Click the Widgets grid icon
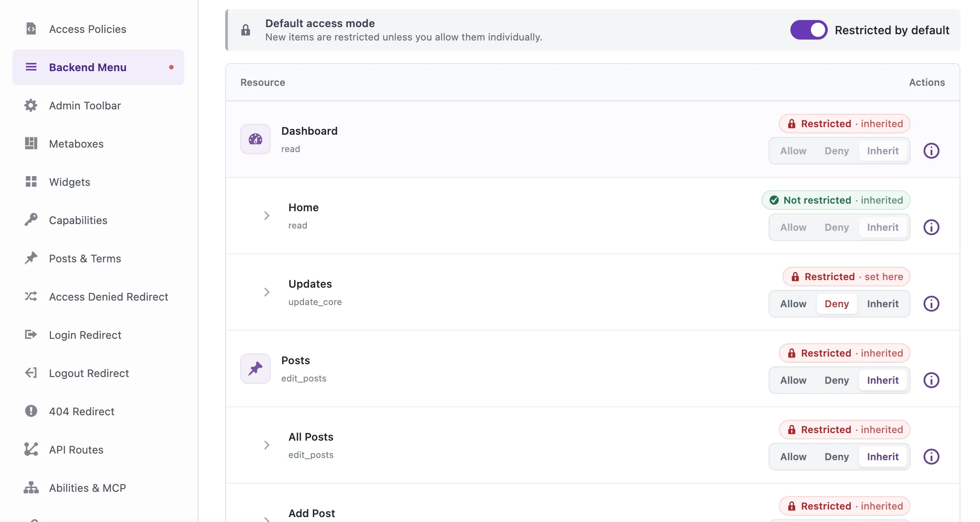This screenshot has height=522, width=980. coord(31,182)
